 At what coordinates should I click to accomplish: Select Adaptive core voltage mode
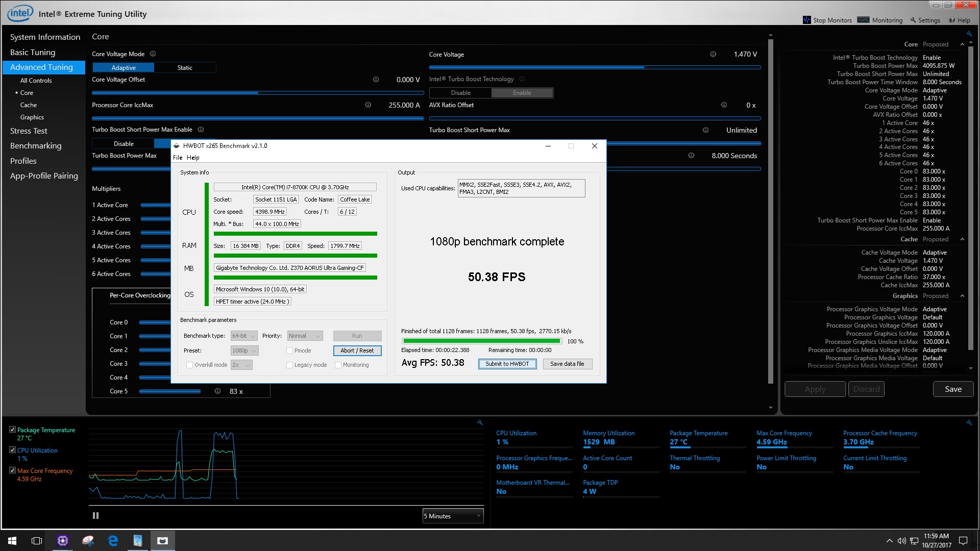[x=124, y=67]
